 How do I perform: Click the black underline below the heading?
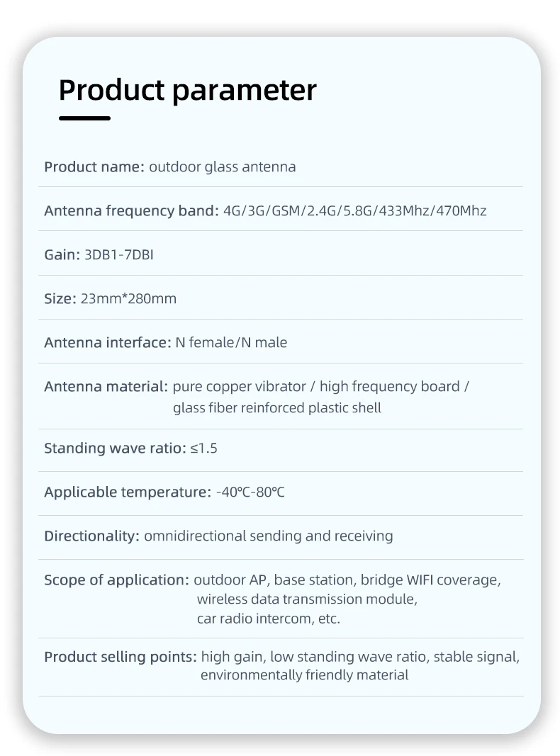click(84, 118)
